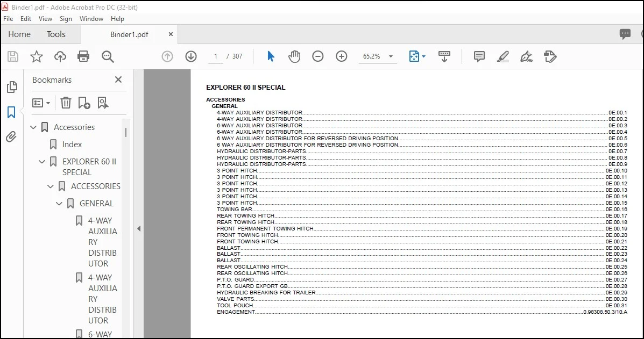Click FRONT PERMANENT TOWING HITCH entry

coord(265,228)
